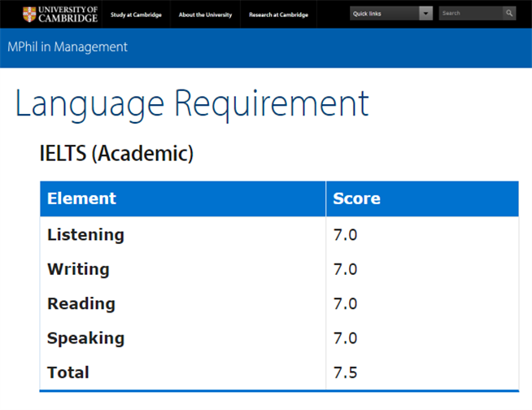Select the Total row label
Screen dimensions: 532x410
coord(68,373)
